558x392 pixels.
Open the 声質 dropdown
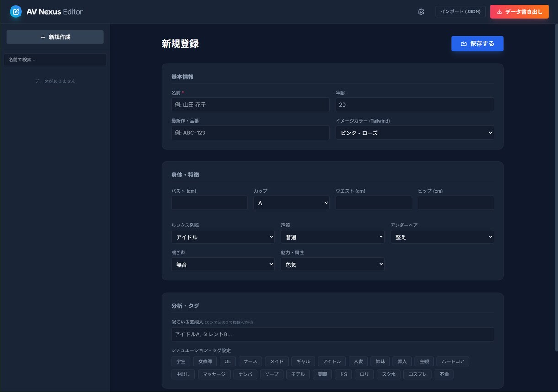click(333, 237)
